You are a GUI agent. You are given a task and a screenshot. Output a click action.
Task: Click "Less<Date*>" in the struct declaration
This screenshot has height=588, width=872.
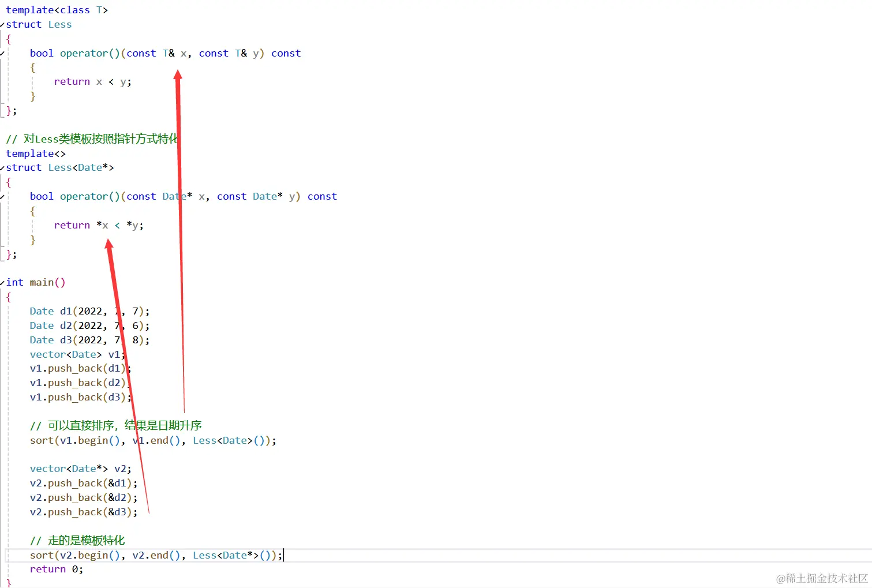coord(81,167)
